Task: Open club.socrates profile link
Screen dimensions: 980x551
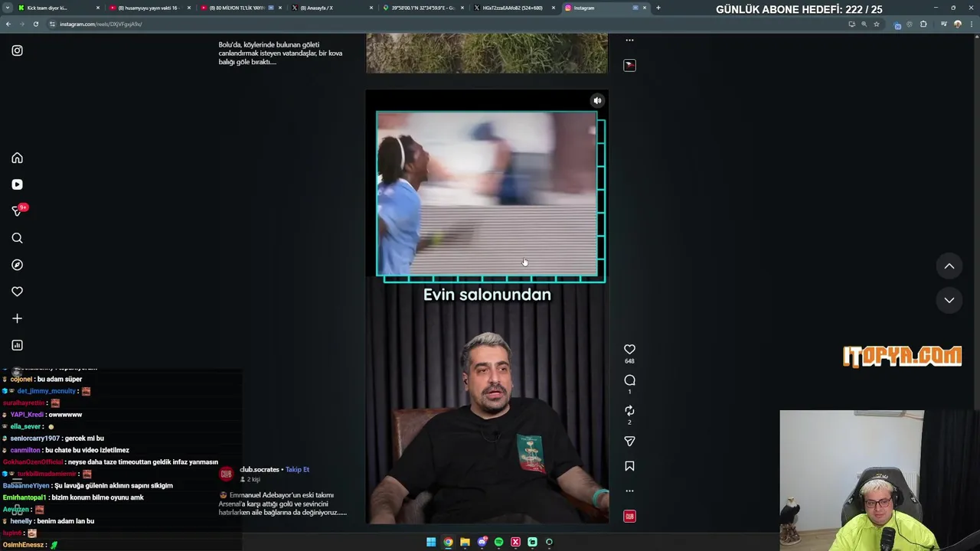Action: 260,469
